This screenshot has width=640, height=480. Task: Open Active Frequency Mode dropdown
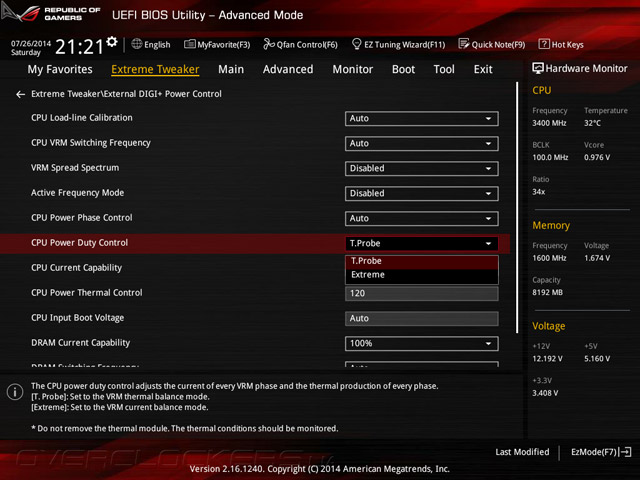point(422,193)
